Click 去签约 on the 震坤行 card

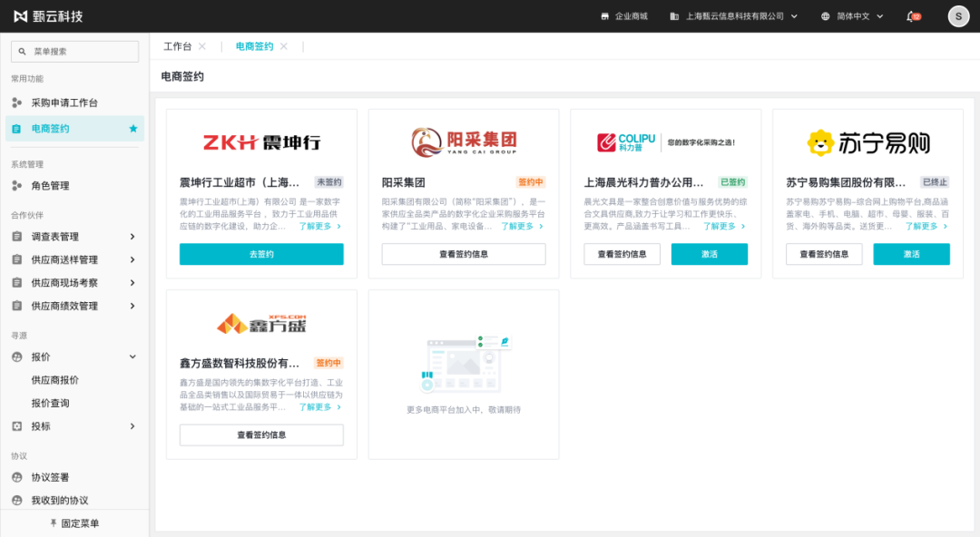click(260, 255)
